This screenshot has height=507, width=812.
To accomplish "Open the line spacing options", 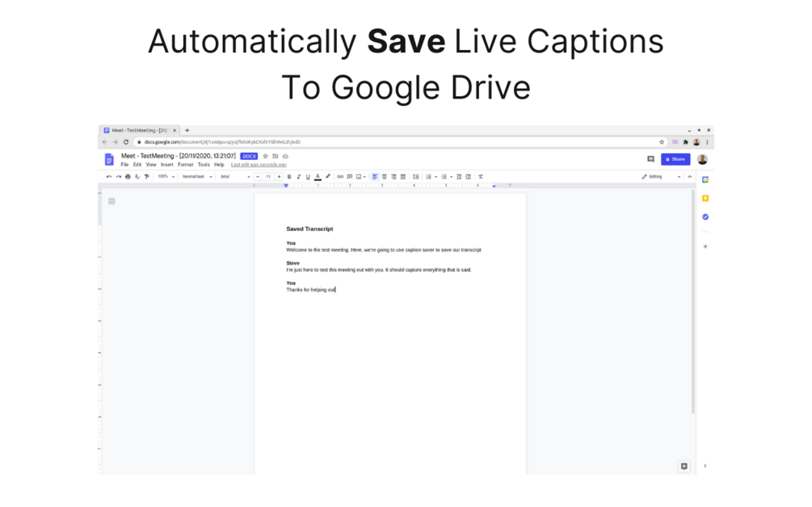I will click(x=416, y=177).
